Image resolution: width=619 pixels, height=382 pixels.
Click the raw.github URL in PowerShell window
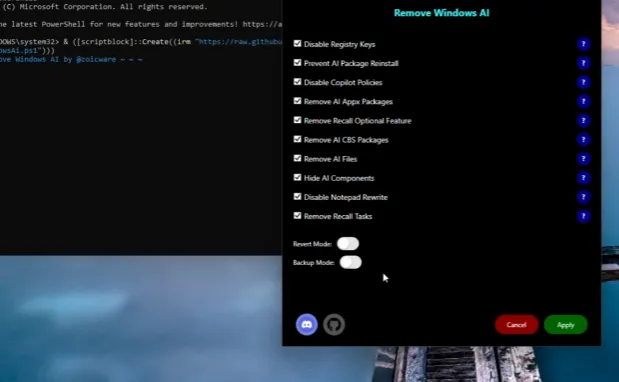(239, 42)
